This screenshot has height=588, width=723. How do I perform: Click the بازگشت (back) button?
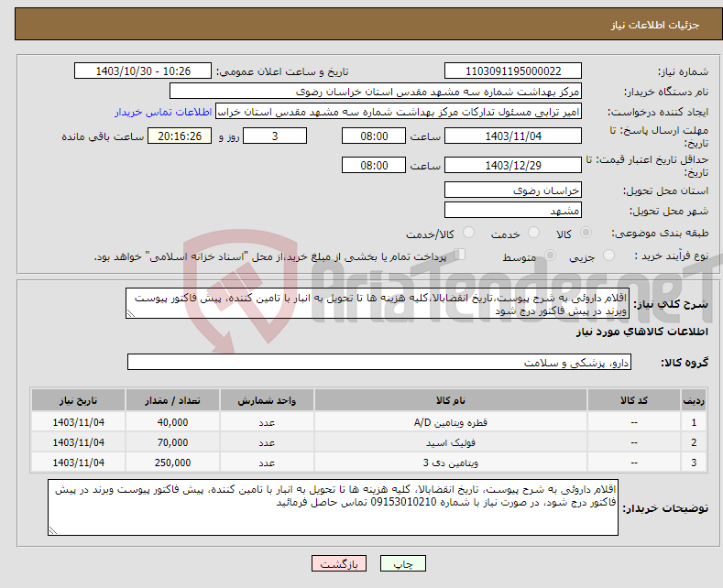(339, 563)
